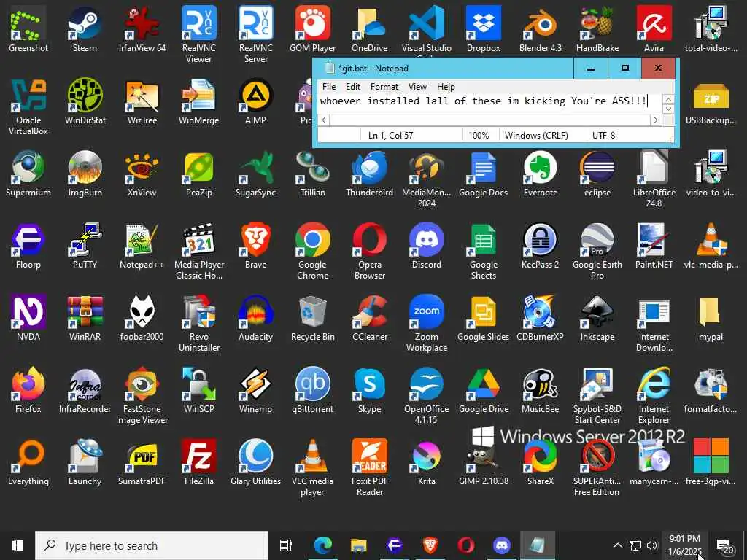The width and height of the screenshot is (747, 560).
Task: Click Notepad horizontal scrollbar left arrow
Action: click(x=323, y=120)
